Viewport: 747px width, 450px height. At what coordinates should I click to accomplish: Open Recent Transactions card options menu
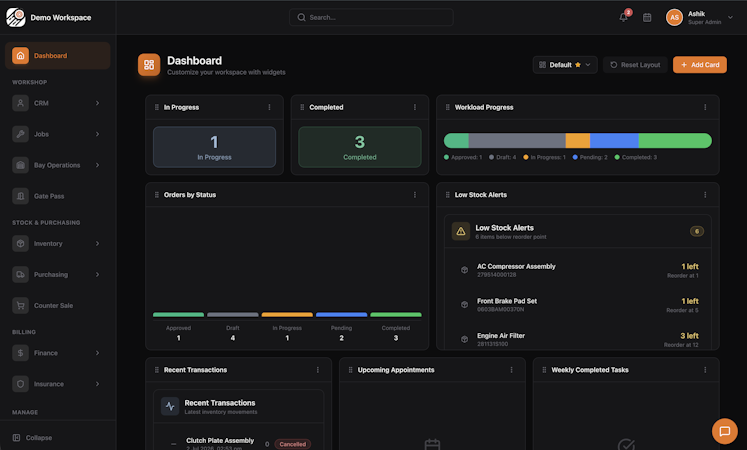318,370
